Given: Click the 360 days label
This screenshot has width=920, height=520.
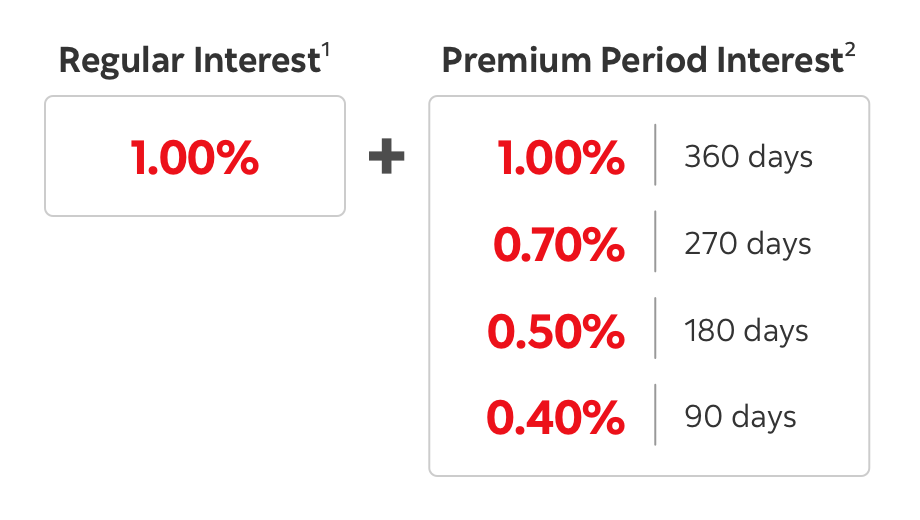Looking at the screenshot, I should coord(748,157).
